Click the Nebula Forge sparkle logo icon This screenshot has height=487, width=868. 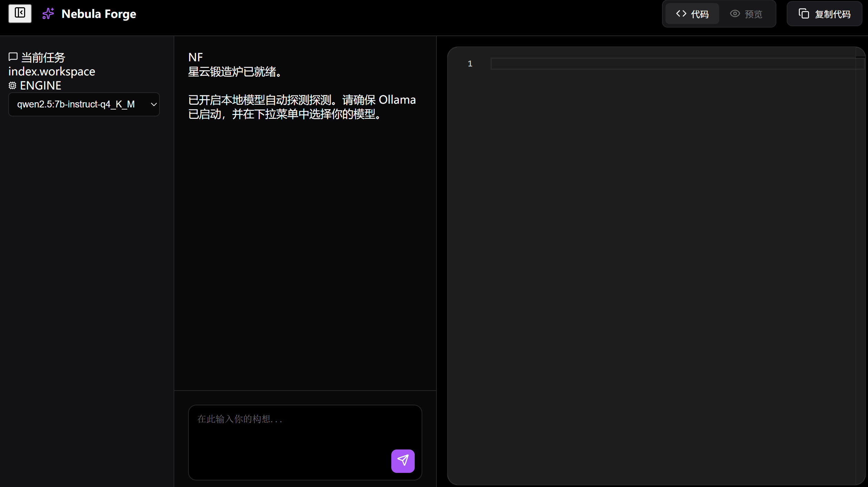click(x=48, y=14)
